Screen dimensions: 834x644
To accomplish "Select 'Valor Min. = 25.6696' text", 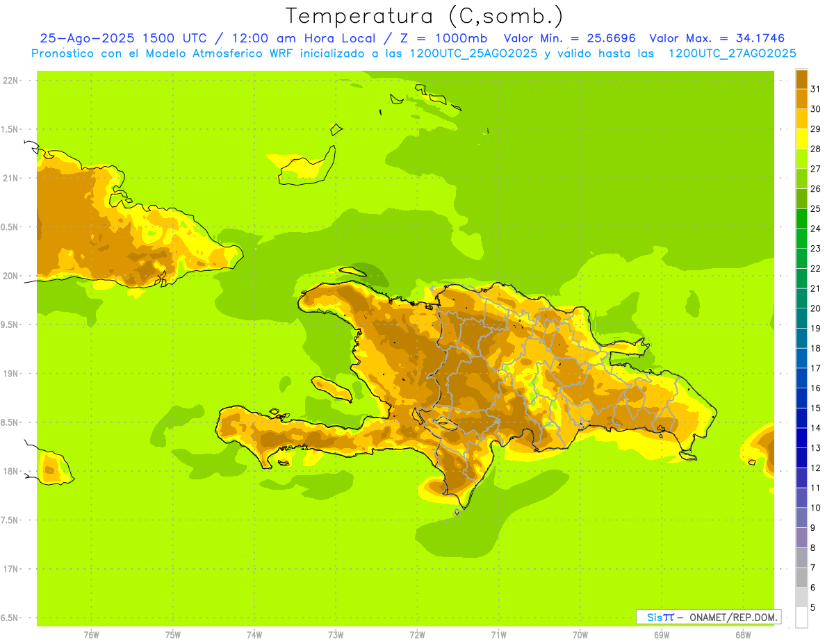I will click(570, 39).
